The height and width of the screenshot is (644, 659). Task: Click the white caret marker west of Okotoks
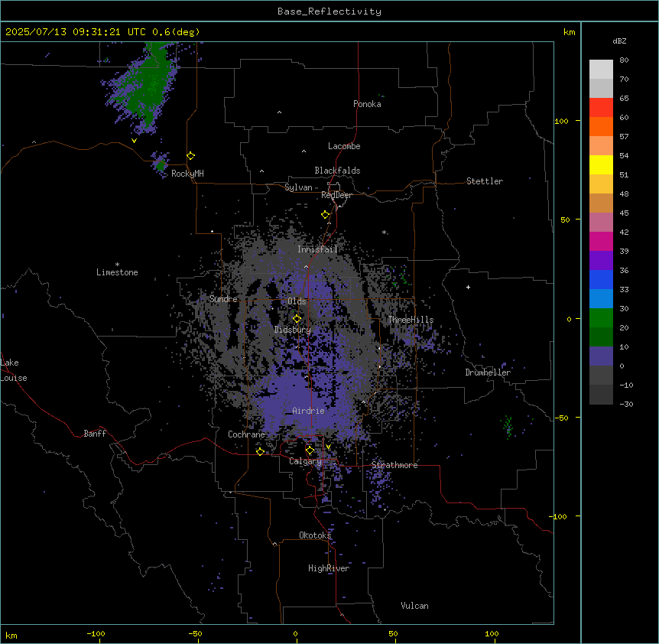[275, 544]
